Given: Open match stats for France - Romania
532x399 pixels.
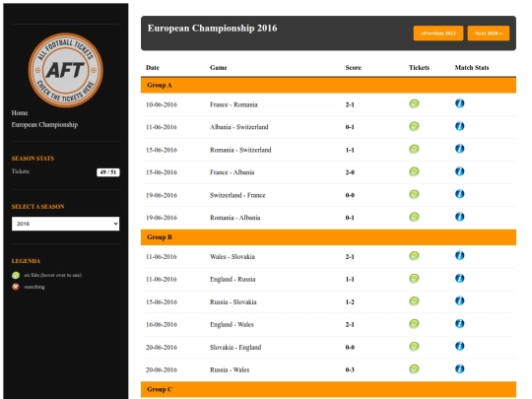Looking at the screenshot, I should [x=460, y=103].
